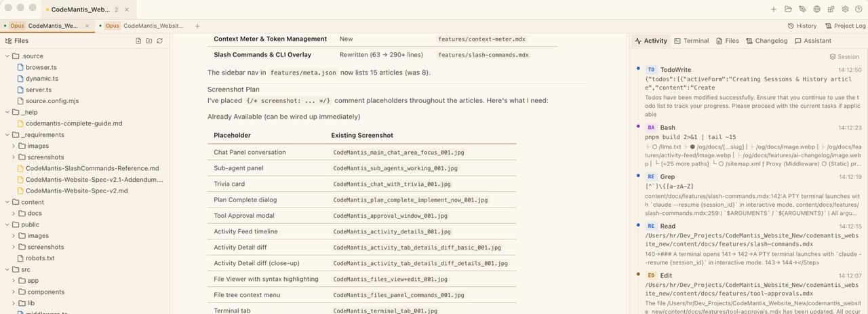Create new file in Files panel
The height and width of the screenshot is (314, 868).
138,41
